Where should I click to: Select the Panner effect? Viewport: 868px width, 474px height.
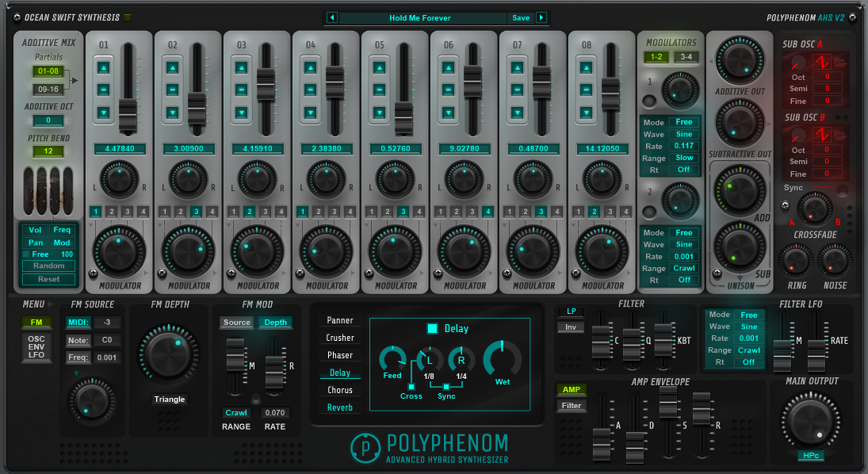[340, 320]
